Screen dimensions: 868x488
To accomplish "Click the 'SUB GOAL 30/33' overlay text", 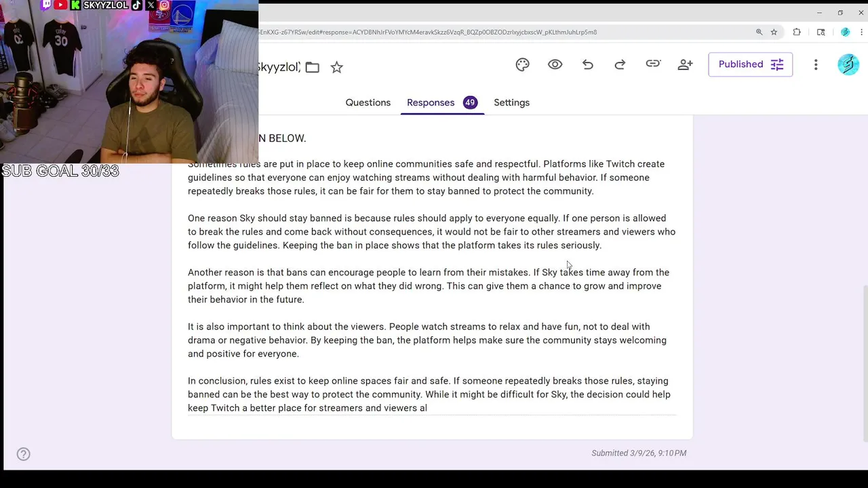I will pos(60,171).
